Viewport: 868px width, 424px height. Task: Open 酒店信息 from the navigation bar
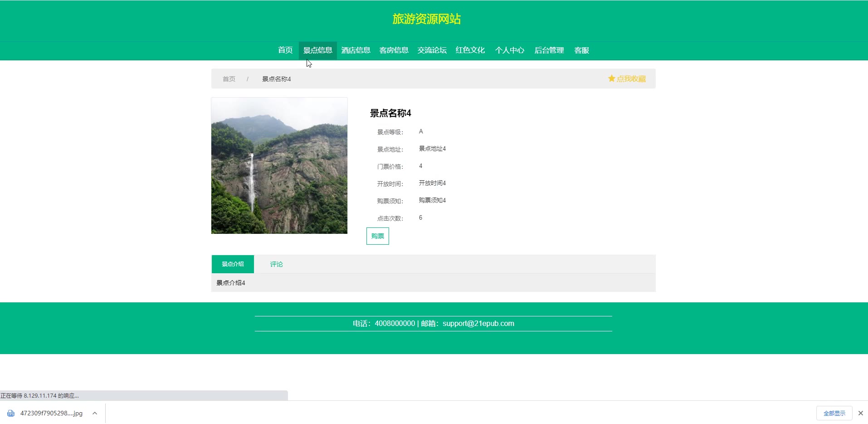click(356, 50)
